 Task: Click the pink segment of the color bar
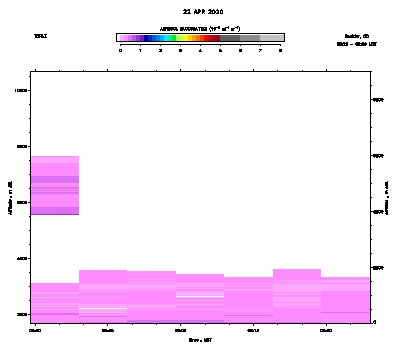point(122,38)
